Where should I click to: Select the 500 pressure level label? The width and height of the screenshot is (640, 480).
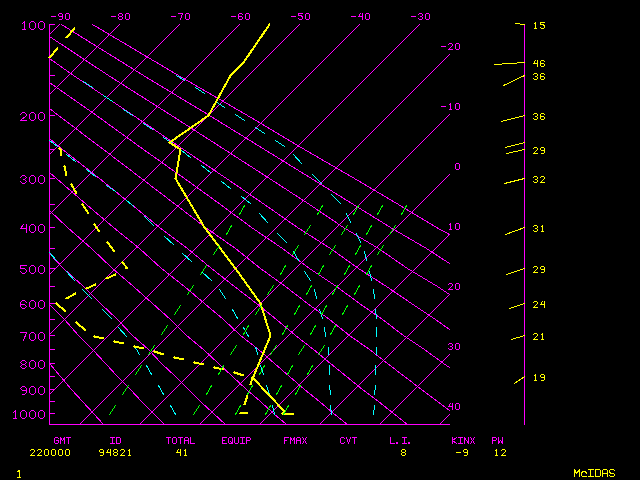pyautogui.click(x=33, y=269)
